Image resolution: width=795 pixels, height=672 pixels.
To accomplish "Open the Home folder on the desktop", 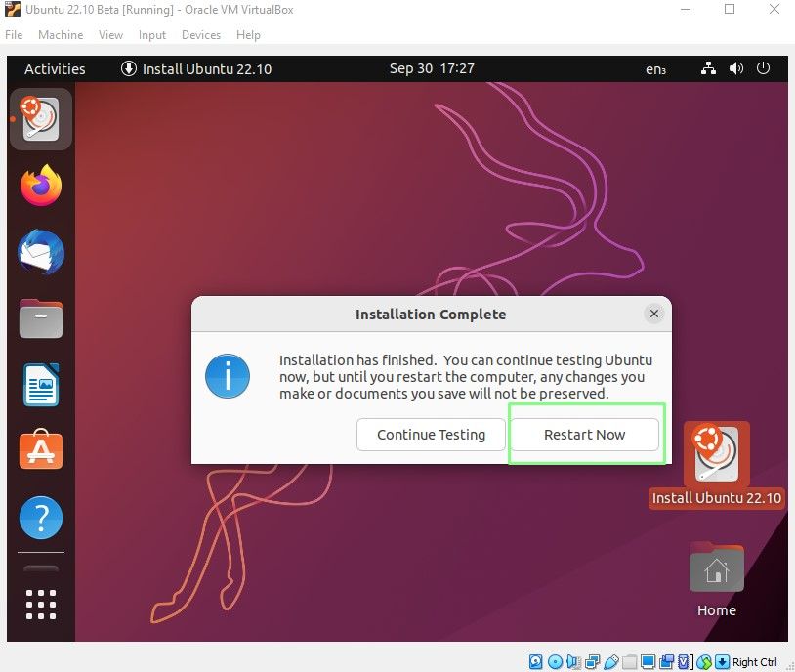I will pyautogui.click(x=716, y=567).
